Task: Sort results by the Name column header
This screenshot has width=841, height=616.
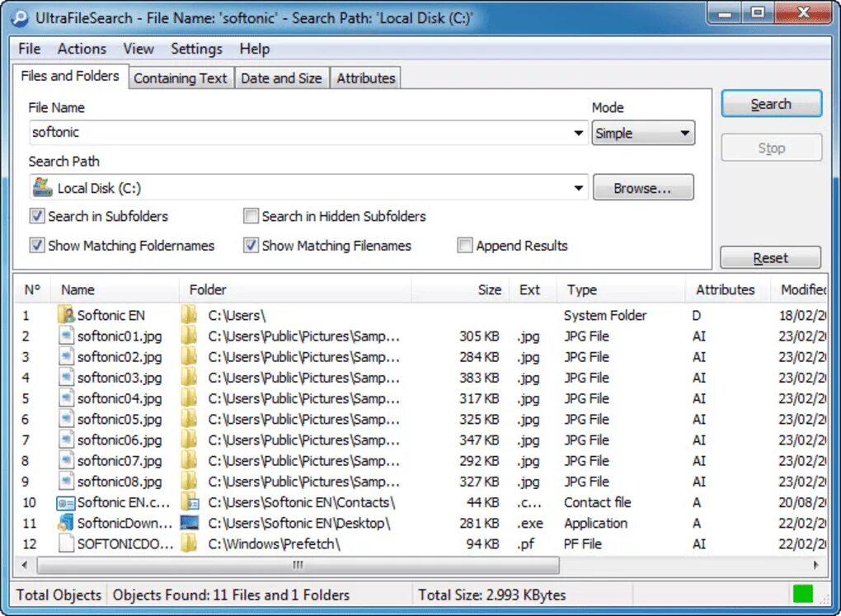Action: tap(115, 289)
